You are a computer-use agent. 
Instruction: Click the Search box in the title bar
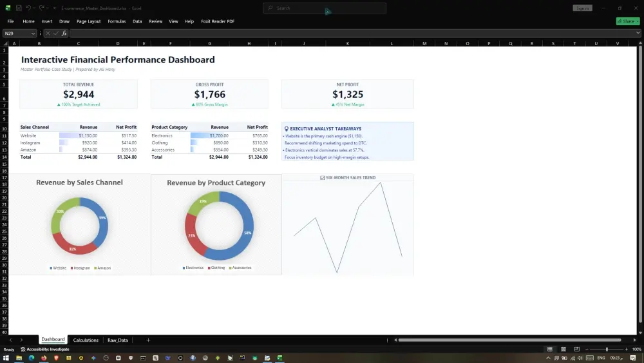[325, 8]
